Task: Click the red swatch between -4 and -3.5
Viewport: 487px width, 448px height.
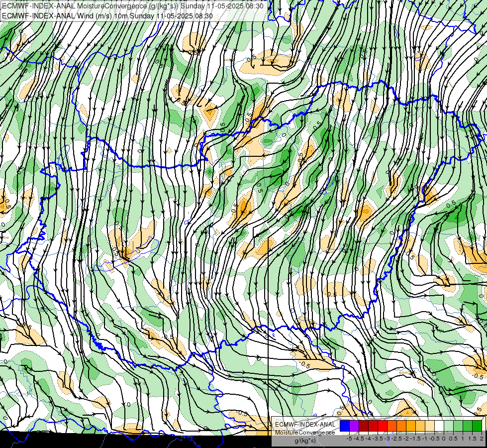Action: [x=373, y=426]
